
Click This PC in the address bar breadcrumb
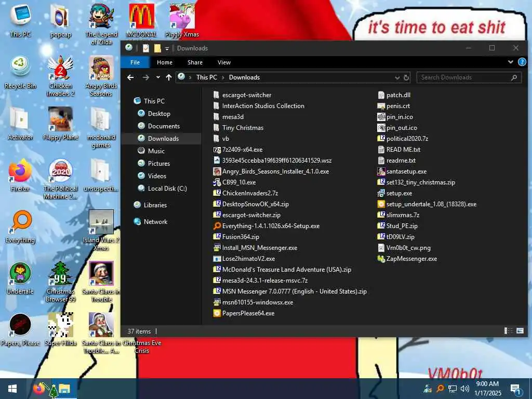[x=206, y=77]
